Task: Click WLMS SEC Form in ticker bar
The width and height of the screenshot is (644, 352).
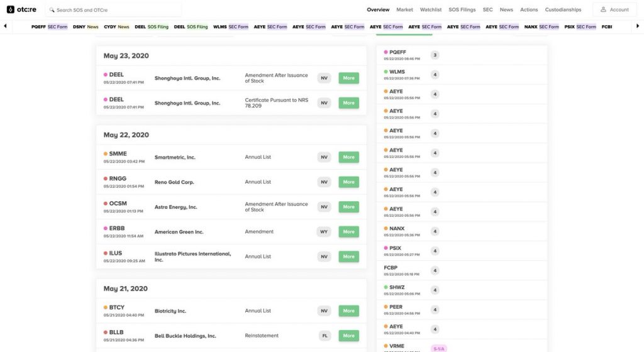Action: click(231, 26)
